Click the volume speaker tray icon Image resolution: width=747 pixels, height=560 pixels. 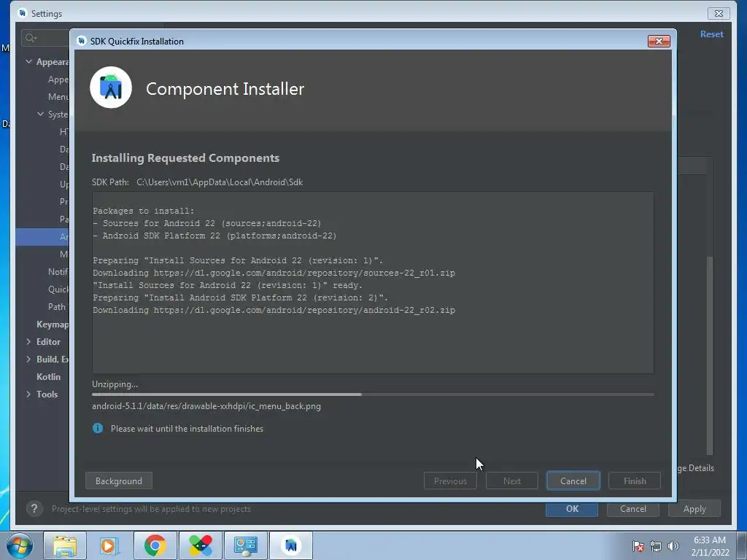[x=673, y=546]
